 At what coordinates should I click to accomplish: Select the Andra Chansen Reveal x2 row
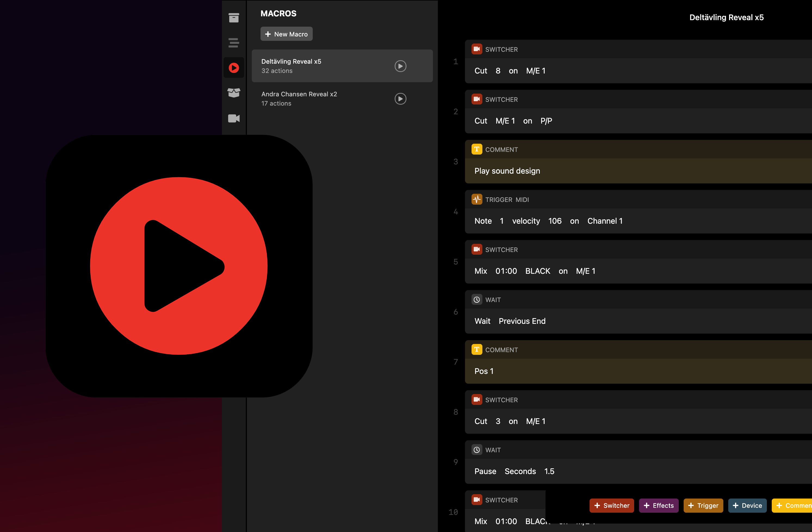coord(342,99)
